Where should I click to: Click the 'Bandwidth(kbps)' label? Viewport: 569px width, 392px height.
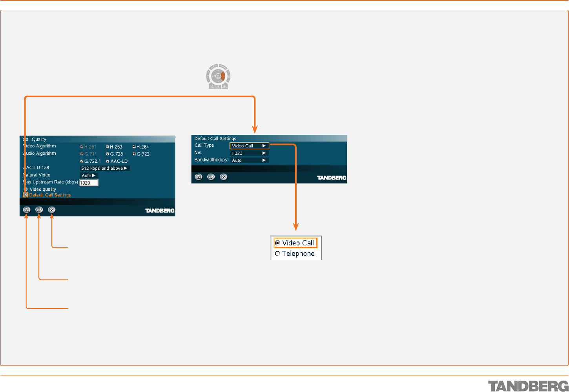[x=212, y=160]
